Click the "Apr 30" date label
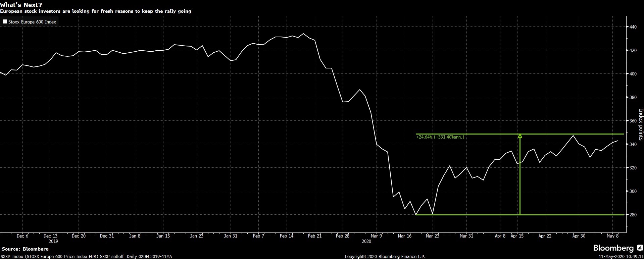The width and height of the screenshot is (644, 260). (x=579, y=236)
